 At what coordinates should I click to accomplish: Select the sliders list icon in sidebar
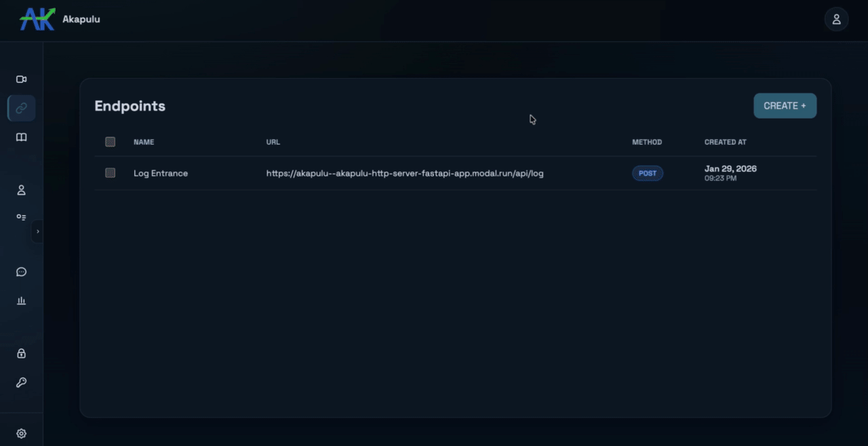[x=21, y=217]
